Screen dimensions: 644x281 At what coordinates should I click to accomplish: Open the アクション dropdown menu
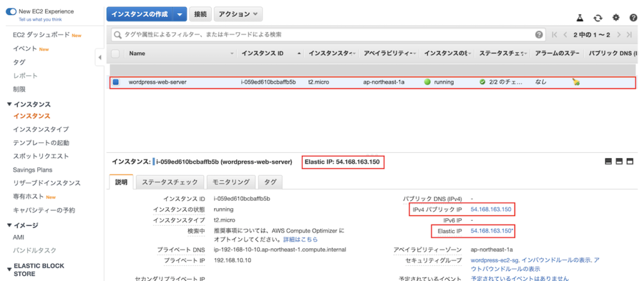[x=238, y=14]
